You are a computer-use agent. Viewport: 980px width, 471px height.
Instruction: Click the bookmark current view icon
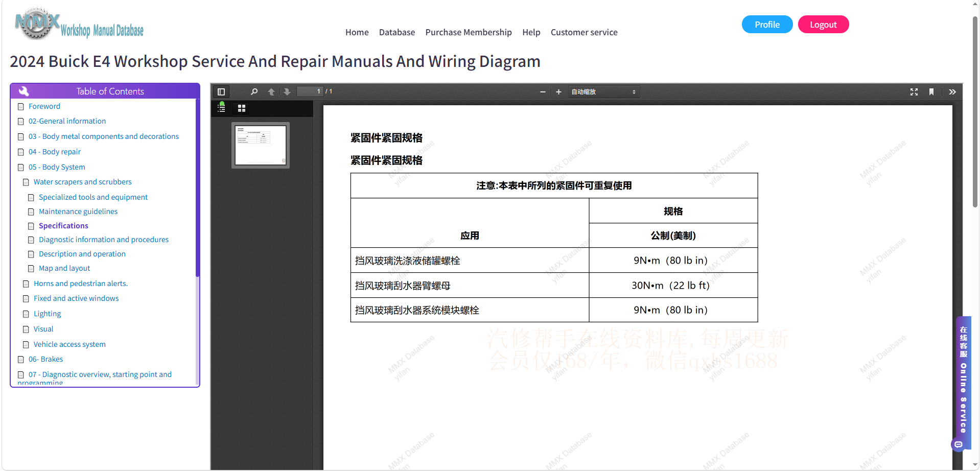[x=931, y=92]
